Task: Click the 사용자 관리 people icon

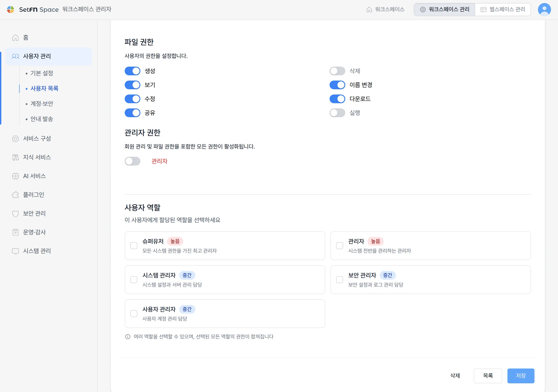Action: (x=15, y=56)
